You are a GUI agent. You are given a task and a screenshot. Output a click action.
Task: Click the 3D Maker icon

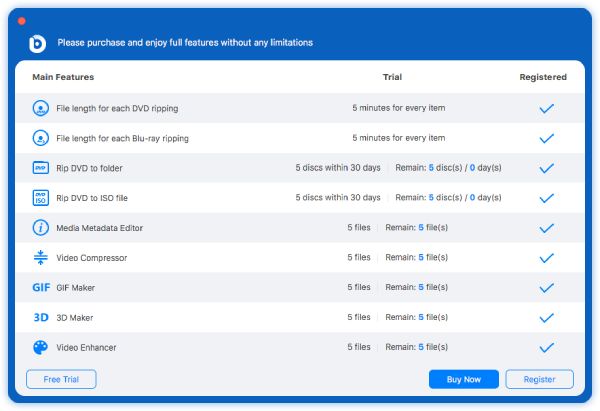[41, 317]
